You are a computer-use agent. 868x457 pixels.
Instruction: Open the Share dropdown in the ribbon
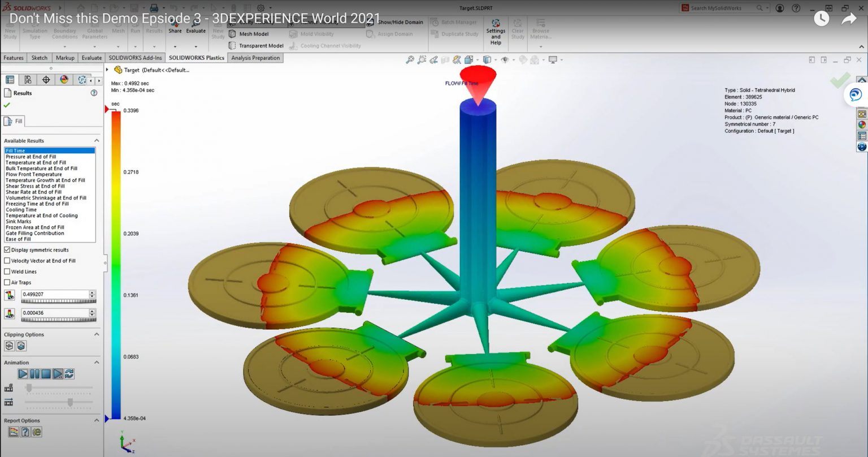pos(175,46)
